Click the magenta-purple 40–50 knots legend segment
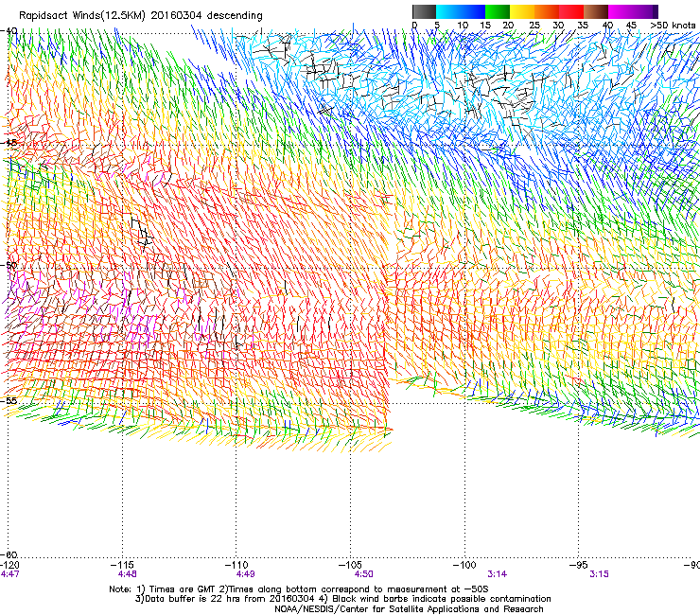700x615 pixels. click(633, 11)
